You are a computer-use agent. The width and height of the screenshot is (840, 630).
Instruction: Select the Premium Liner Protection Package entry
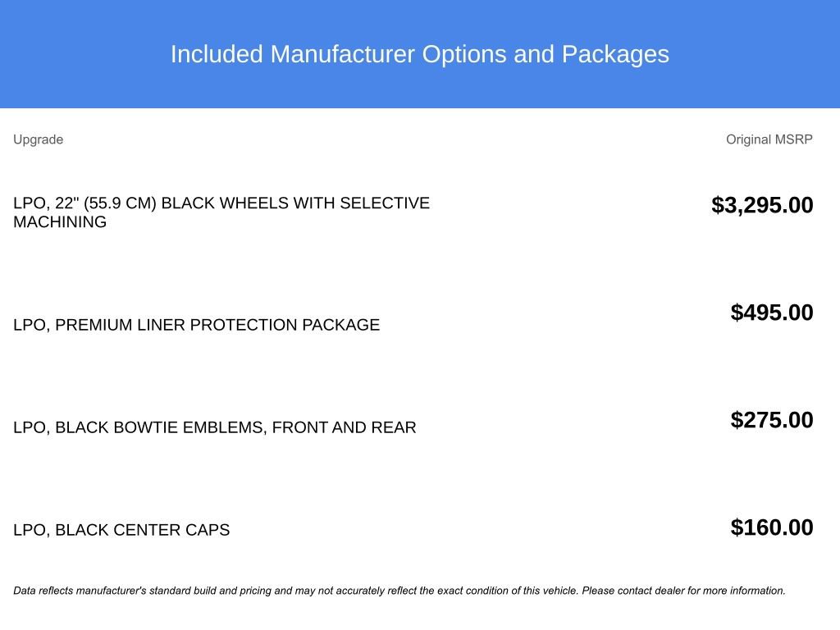196,325
